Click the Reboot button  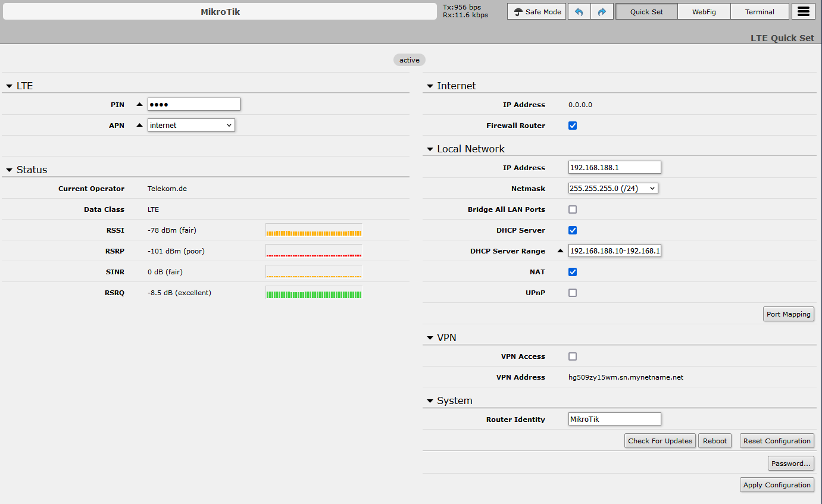(x=715, y=441)
